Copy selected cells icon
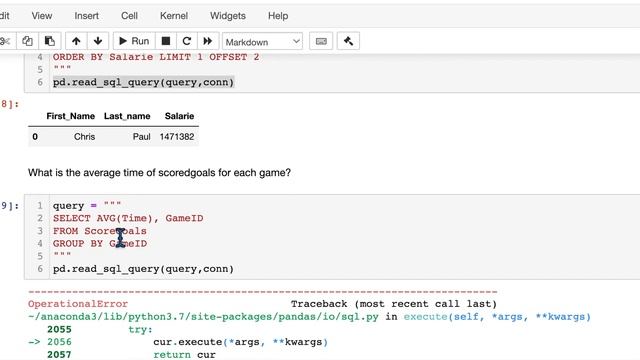Image resolution: width=640 pixels, height=360 pixels. pos(27,41)
